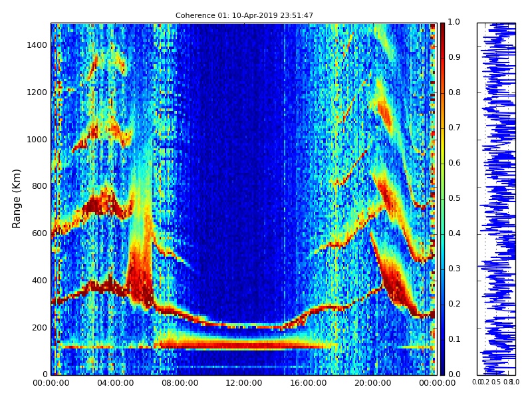532x399 pixels.
Task: Click the colorbar 0.2 tick label
Action: click(x=454, y=304)
